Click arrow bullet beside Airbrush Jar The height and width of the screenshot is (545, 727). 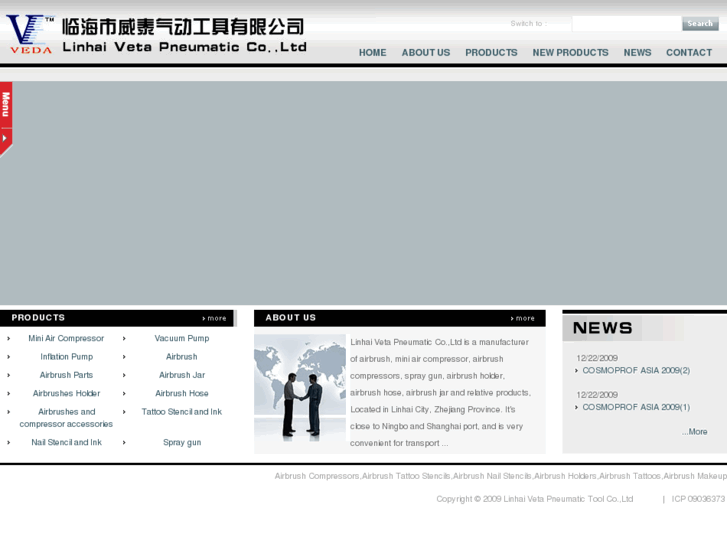click(124, 375)
